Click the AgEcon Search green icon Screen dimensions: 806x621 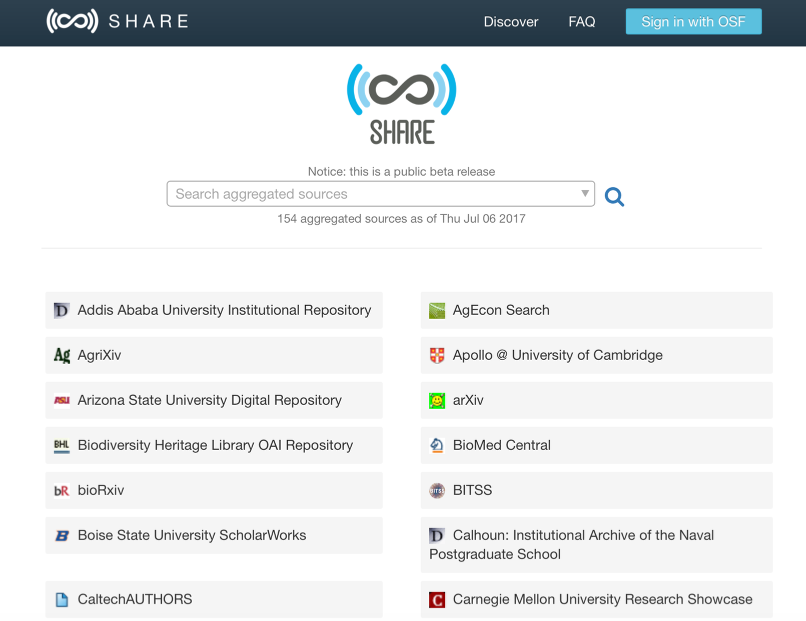(x=437, y=310)
